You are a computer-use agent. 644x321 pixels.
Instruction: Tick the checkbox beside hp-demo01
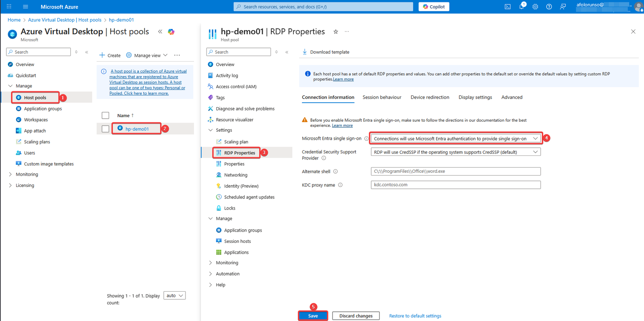tap(105, 129)
